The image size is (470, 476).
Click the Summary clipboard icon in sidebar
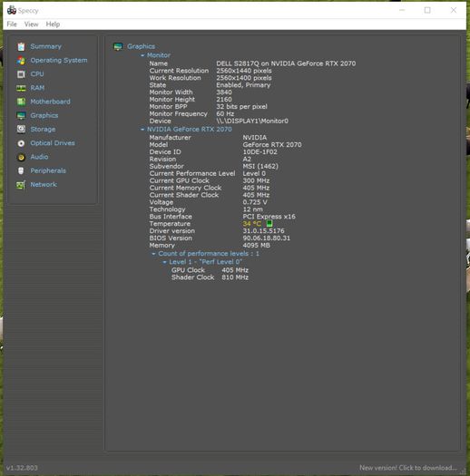(x=21, y=46)
